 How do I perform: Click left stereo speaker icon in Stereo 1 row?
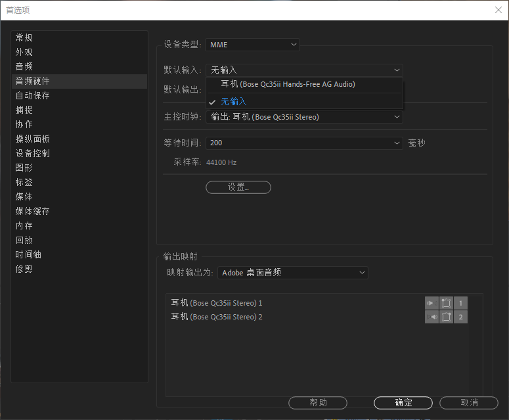point(432,303)
